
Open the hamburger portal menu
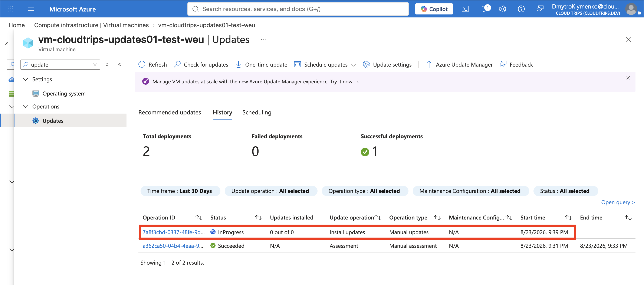coord(30,9)
